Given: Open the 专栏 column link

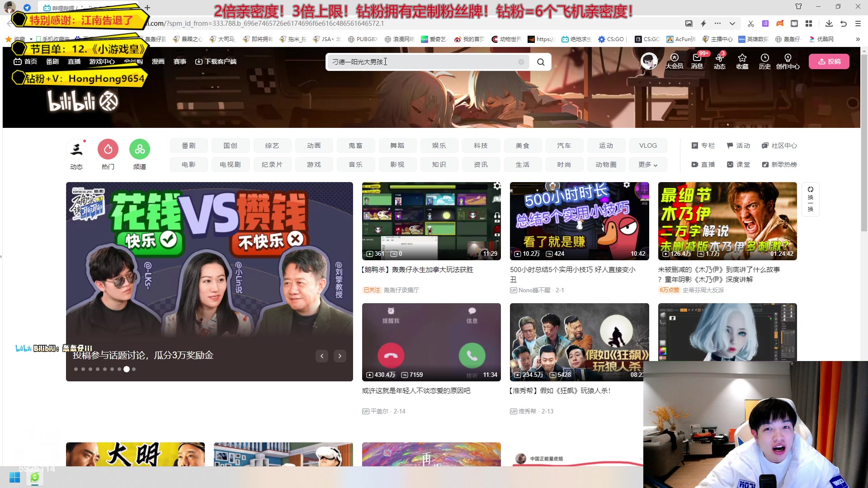Looking at the screenshot, I should (703, 145).
